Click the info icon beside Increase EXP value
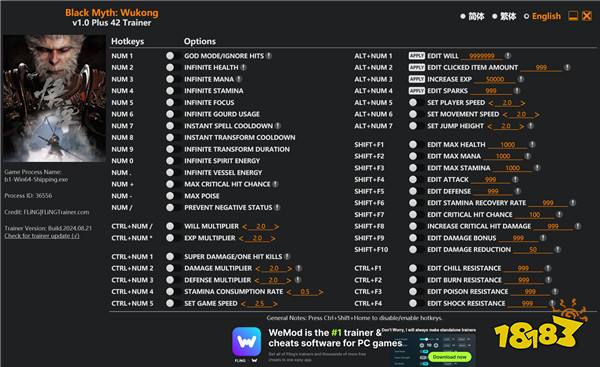 (x=520, y=79)
